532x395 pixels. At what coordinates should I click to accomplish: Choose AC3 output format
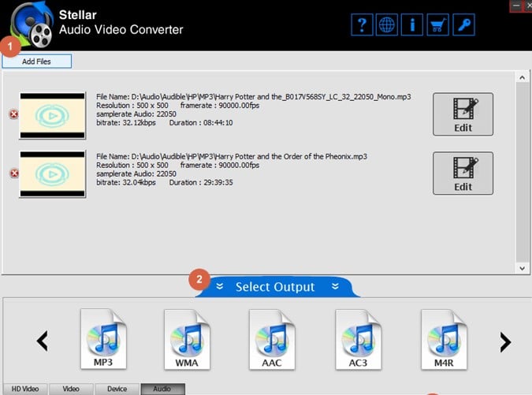(x=359, y=339)
